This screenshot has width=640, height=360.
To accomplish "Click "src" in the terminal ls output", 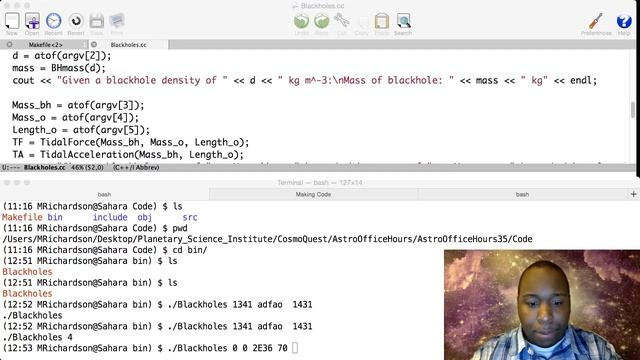I will [190, 217].
